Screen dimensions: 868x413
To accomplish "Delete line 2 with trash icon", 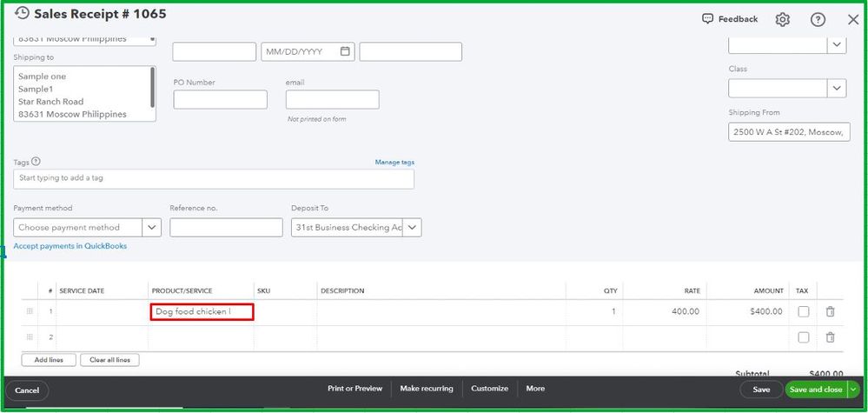I will (830, 337).
